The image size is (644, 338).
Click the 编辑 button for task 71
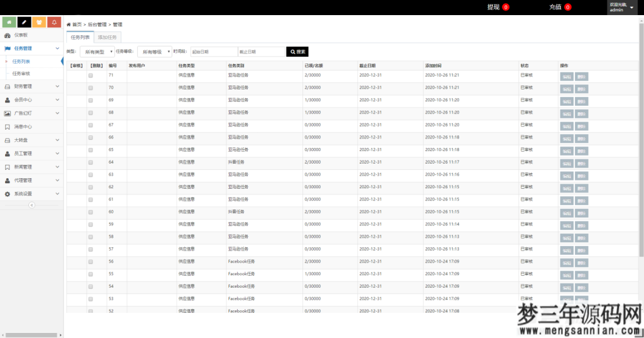[567, 76]
